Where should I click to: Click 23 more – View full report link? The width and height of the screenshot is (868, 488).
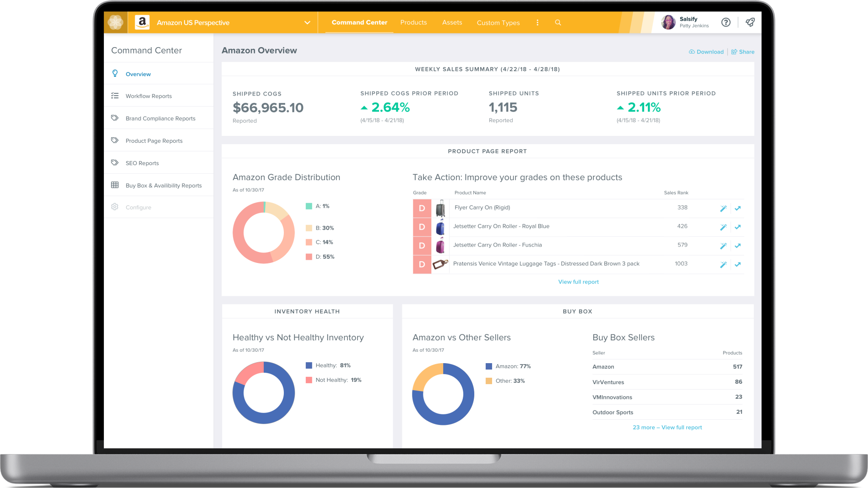click(x=667, y=427)
